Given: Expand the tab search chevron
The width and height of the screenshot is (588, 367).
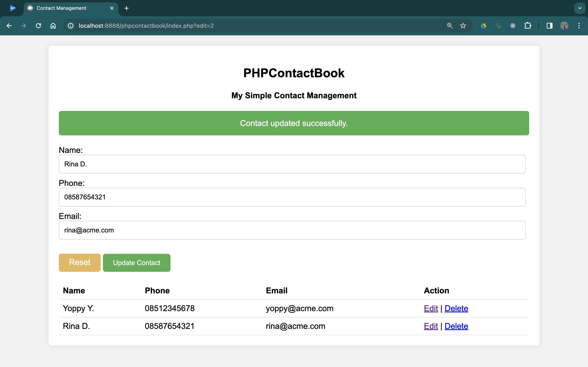Looking at the screenshot, I should point(580,8).
